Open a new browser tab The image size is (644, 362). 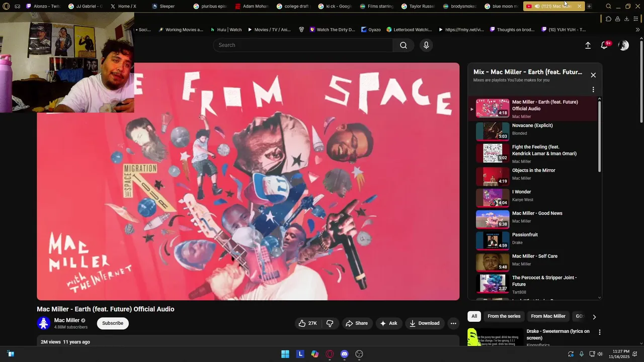pyautogui.click(x=589, y=6)
